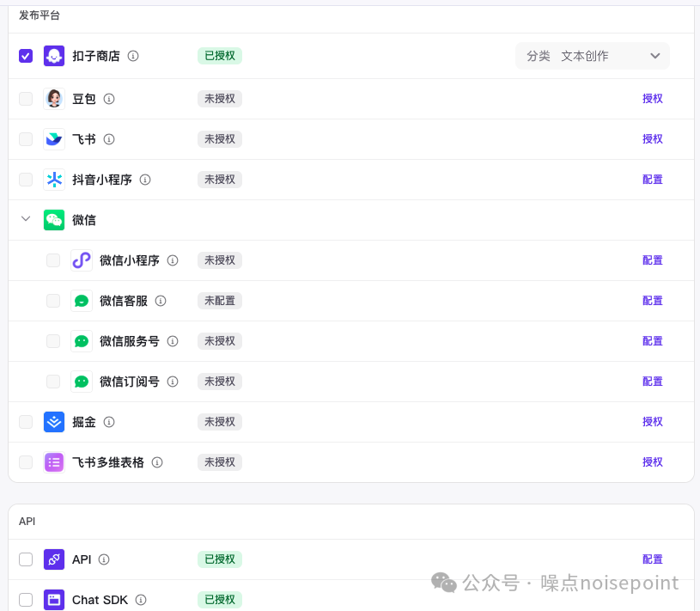Click the 微信客服 icon
This screenshot has height=611, width=700.
click(82, 301)
